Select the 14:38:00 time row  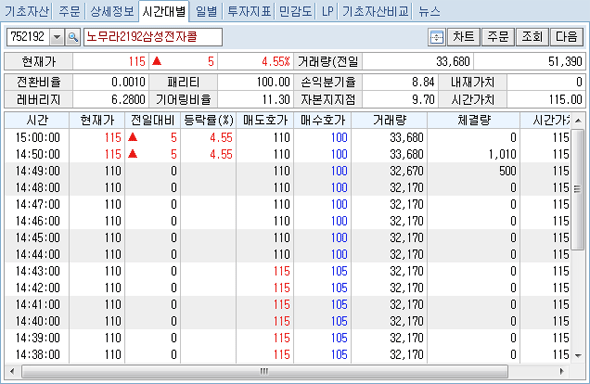click(287, 354)
